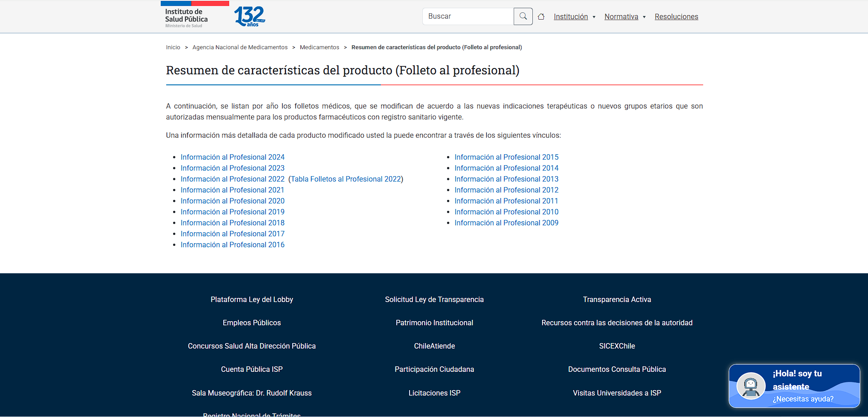868x417 pixels.
Task: Expand the Institución dropdown menu
Action: tap(574, 17)
